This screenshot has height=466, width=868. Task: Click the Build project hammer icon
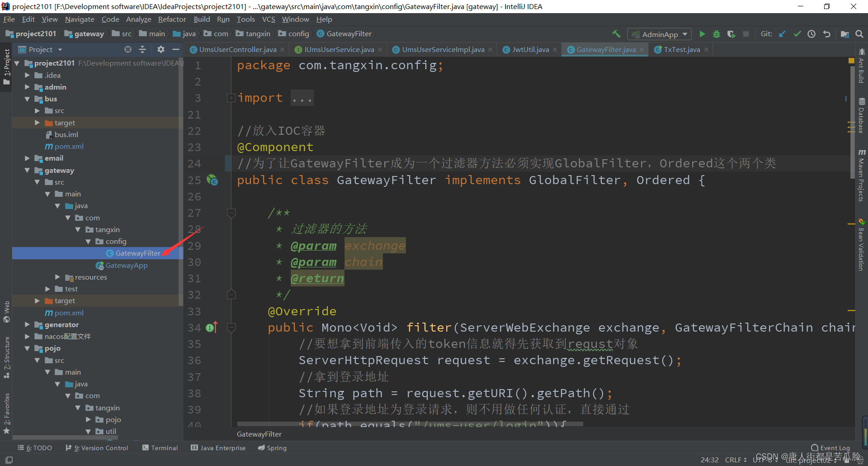pos(616,34)
